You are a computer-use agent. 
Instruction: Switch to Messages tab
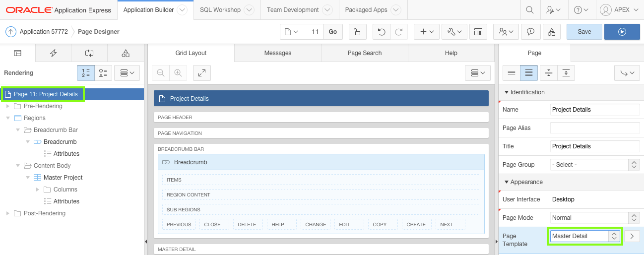pyautogui.click(x=278, y=53)
